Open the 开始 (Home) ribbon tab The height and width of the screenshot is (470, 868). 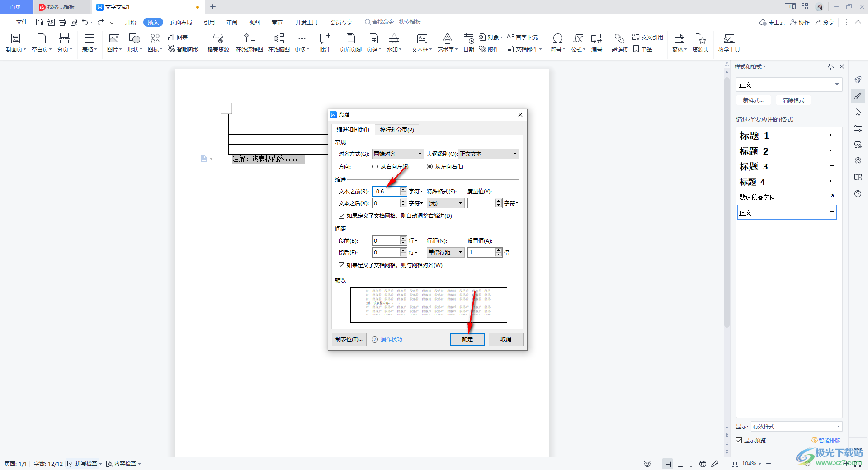tap(131, 22)
